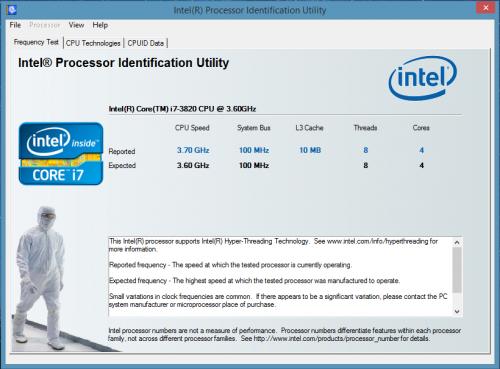Switch to the CPU Technologies tab
Image resolution: width=500 pixels, height=369 pixels.
pyautogui.click(x=93, y=43)
